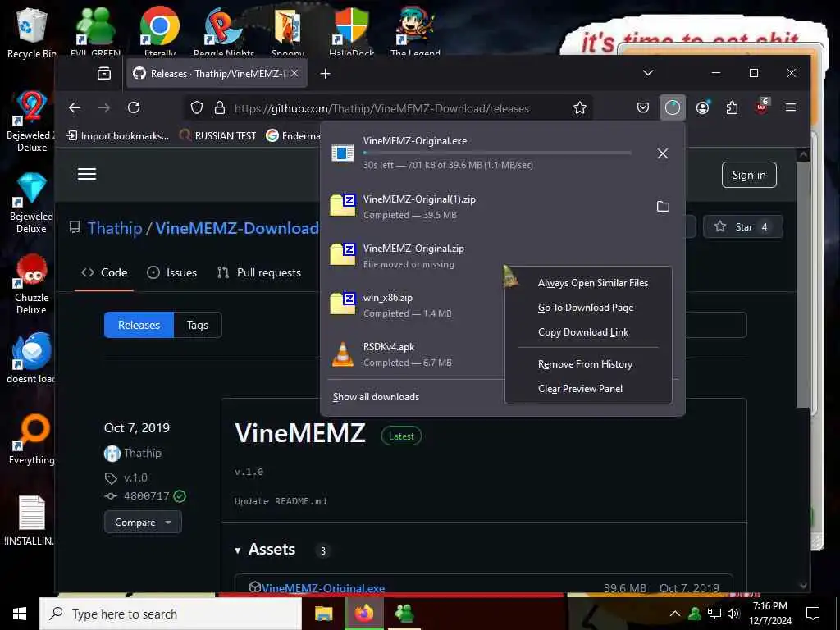Click the padlock site security icon

click(x=220, y=107)
